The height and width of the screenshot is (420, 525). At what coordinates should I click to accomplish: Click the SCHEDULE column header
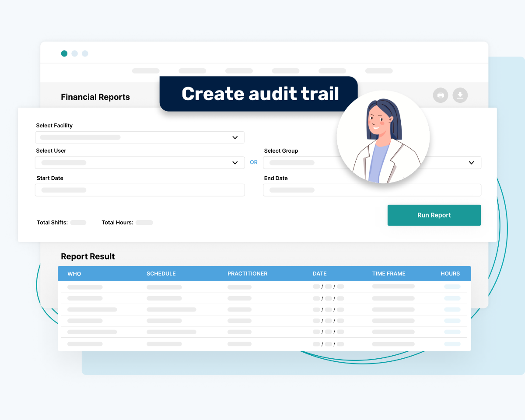click(161, 273)
